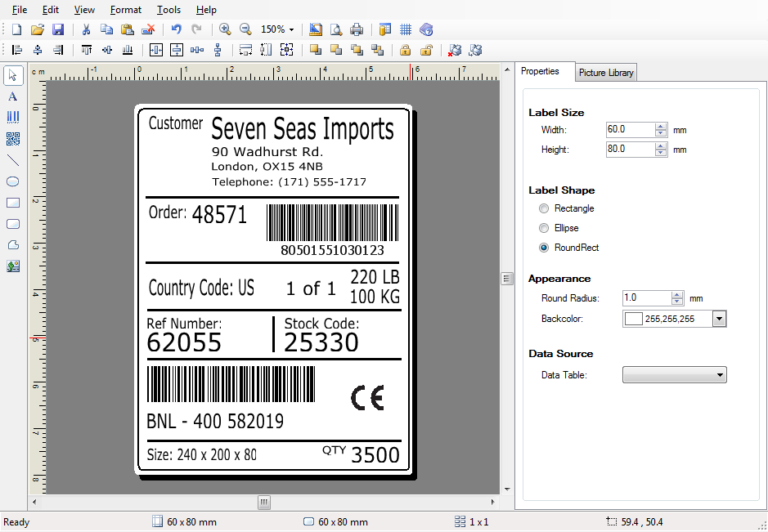This screenshot has width=768, height=532.
Task: Click the Save disk icon
Action: [x=58, y=29]
